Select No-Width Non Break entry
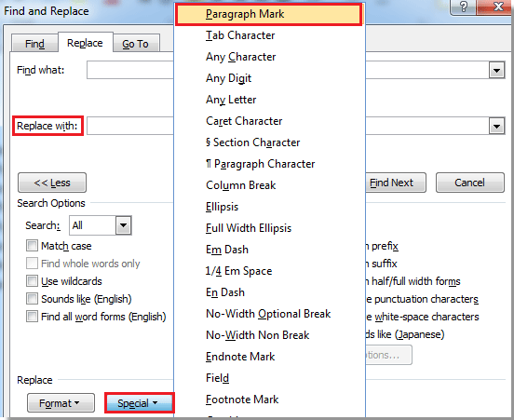This screenshot has height=420, width=514. click(x=269, y=335)
